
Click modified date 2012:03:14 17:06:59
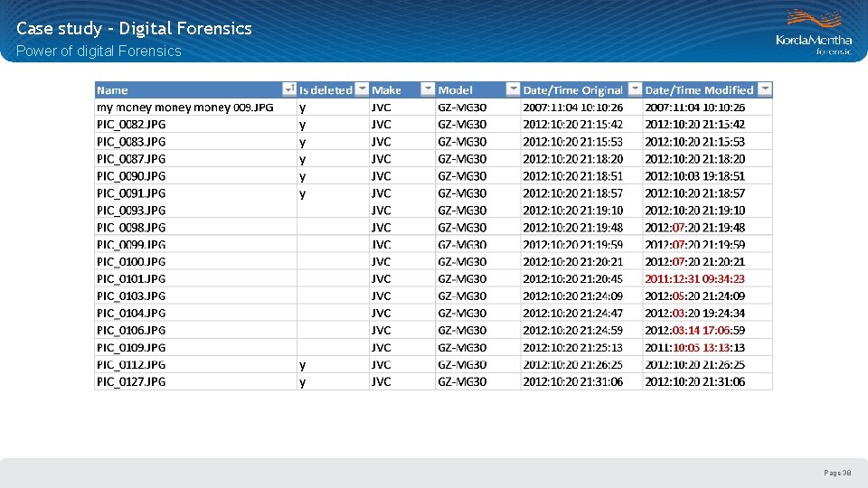tap(694, 331)
